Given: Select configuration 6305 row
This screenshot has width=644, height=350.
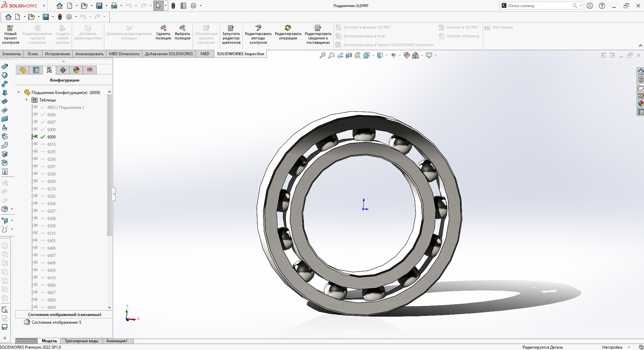Looking at the screenshot, I should tap(51, 196).
